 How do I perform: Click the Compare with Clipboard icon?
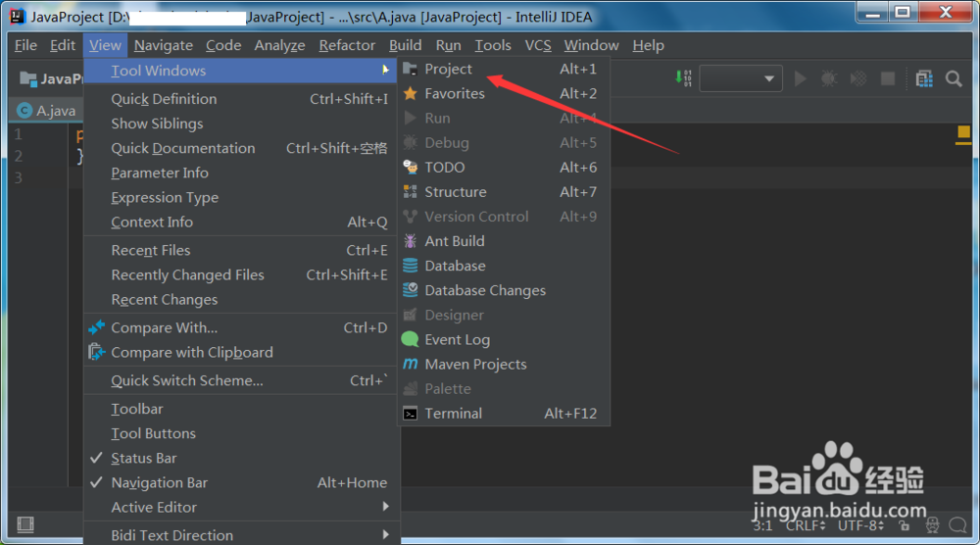click(96, 352)
